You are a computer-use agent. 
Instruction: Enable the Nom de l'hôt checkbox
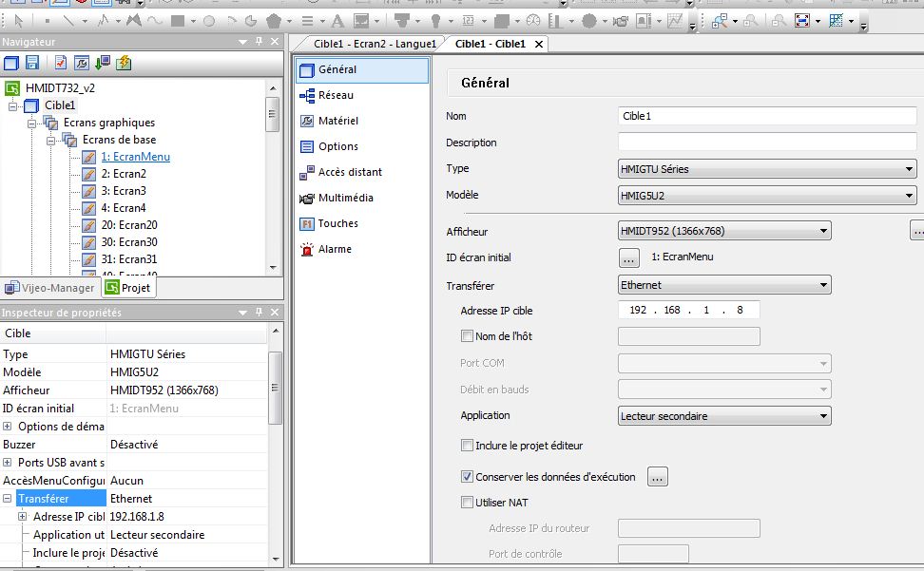point(467,336)
